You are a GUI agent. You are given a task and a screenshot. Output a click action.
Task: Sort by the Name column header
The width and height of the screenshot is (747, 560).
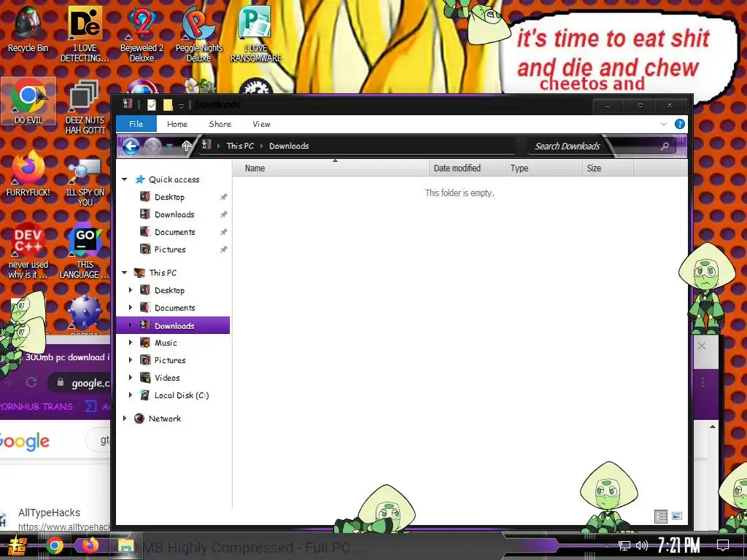(x=331, y=168)
